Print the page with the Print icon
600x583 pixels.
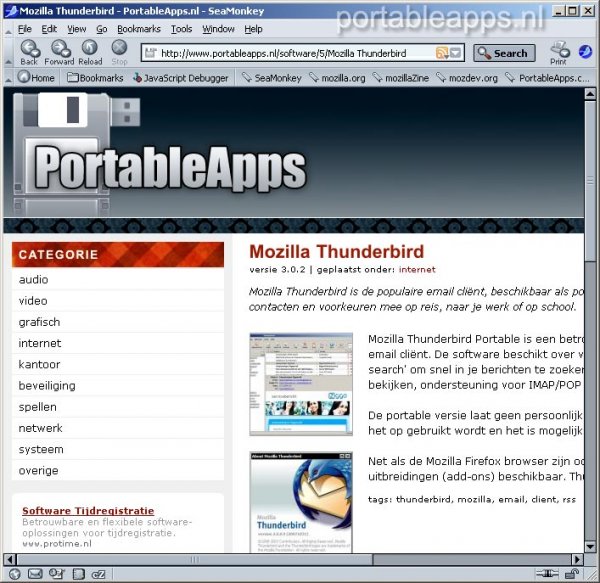[559, 53]
